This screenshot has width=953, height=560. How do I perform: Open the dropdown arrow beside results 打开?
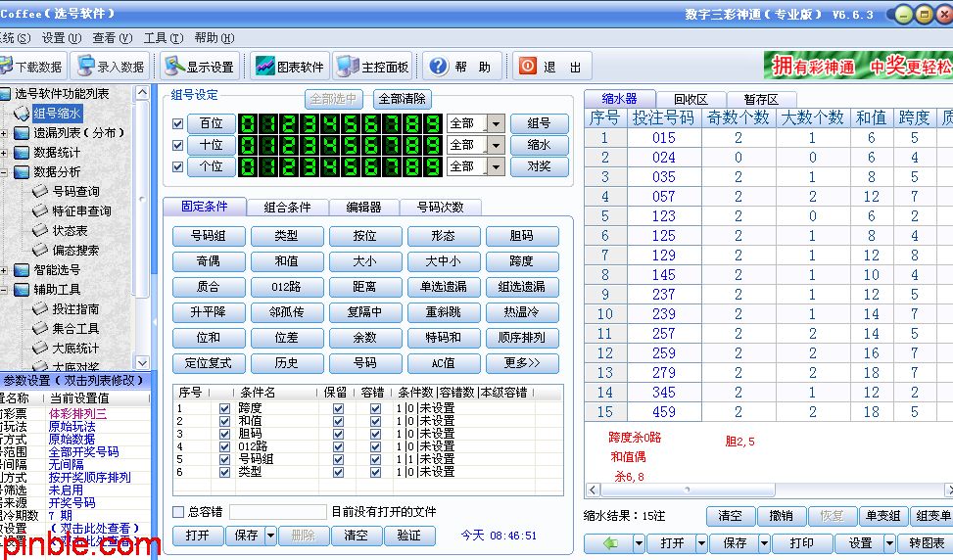click(x=702, y=543)
